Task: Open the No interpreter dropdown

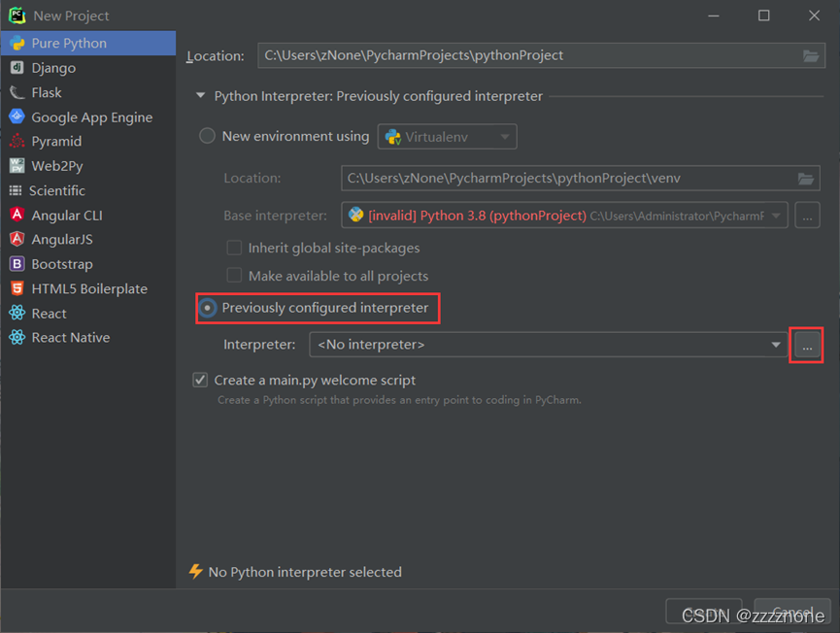Action: 548,345
